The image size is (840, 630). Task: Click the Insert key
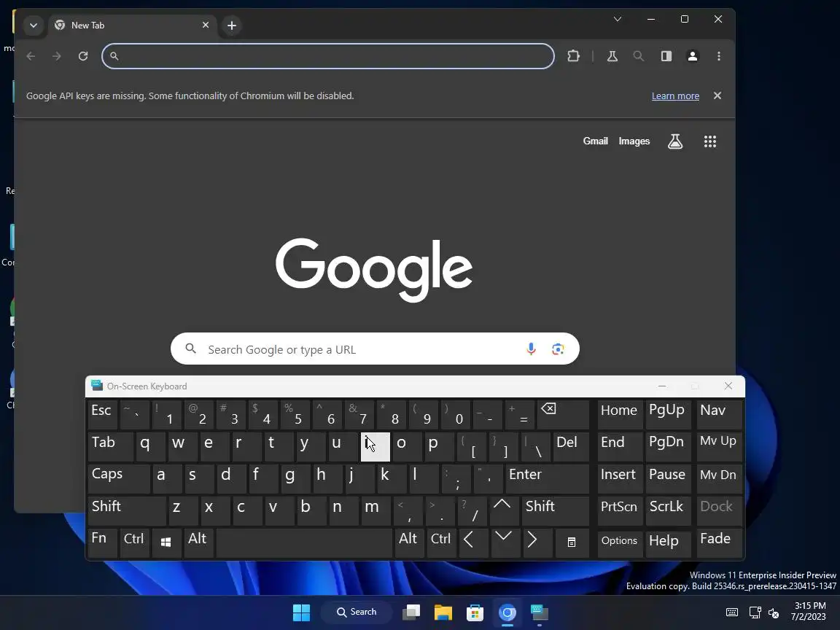click(x=620, y=478)
